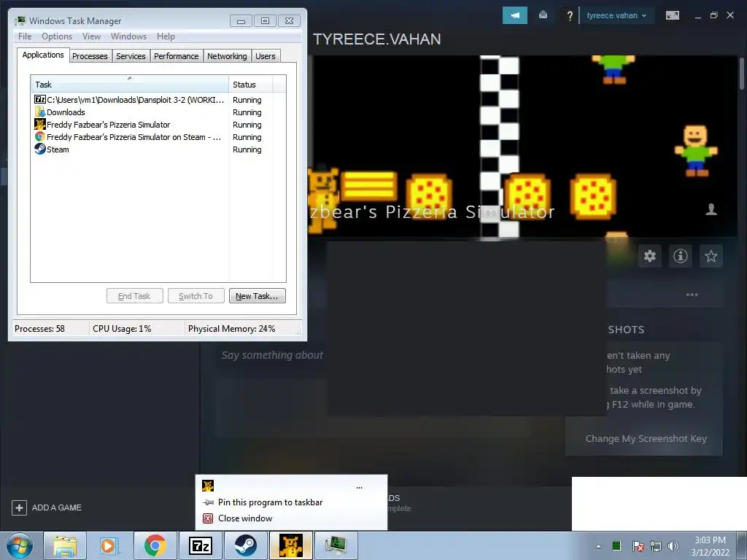Click Freddy icon in jump list header

click(x=208, y=486)
